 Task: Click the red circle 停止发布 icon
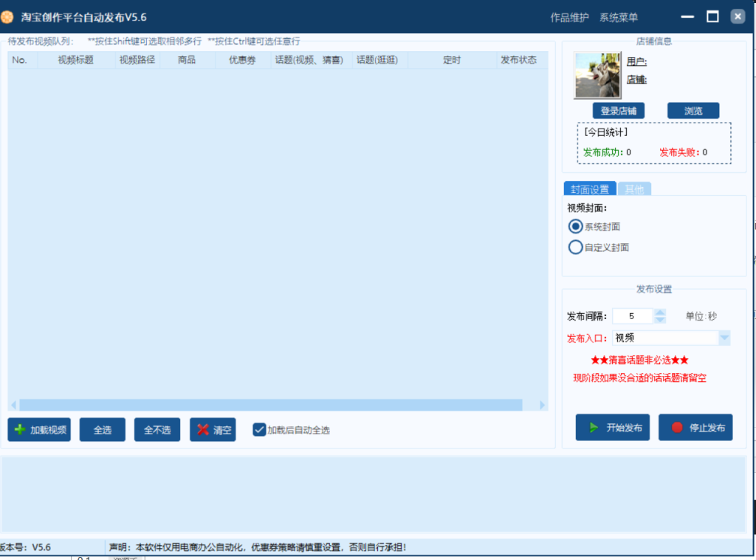[x=677, y=427]
